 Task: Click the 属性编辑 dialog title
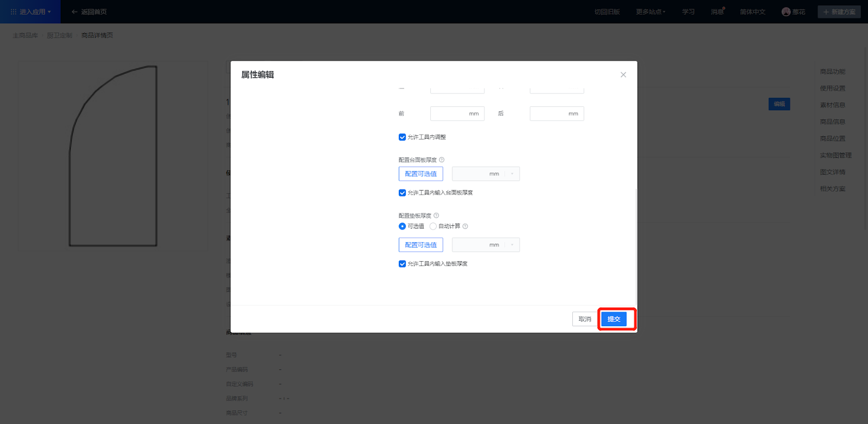coord(258,75)
